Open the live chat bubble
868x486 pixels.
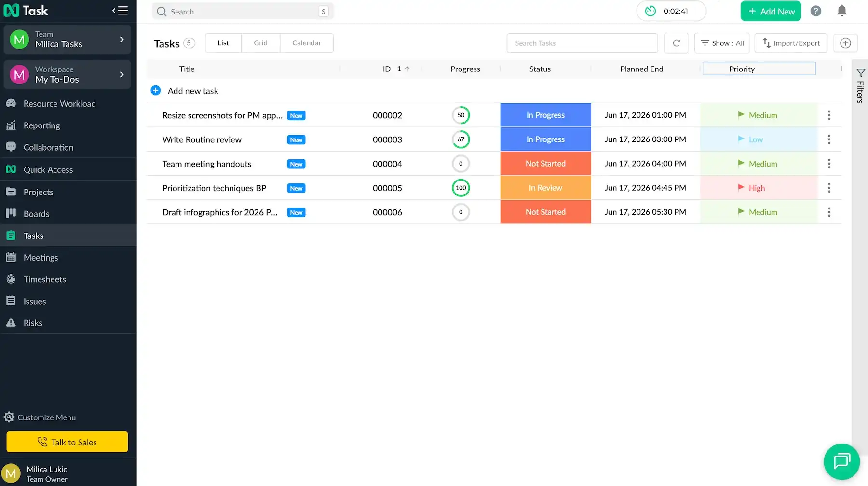pos(841,461)
